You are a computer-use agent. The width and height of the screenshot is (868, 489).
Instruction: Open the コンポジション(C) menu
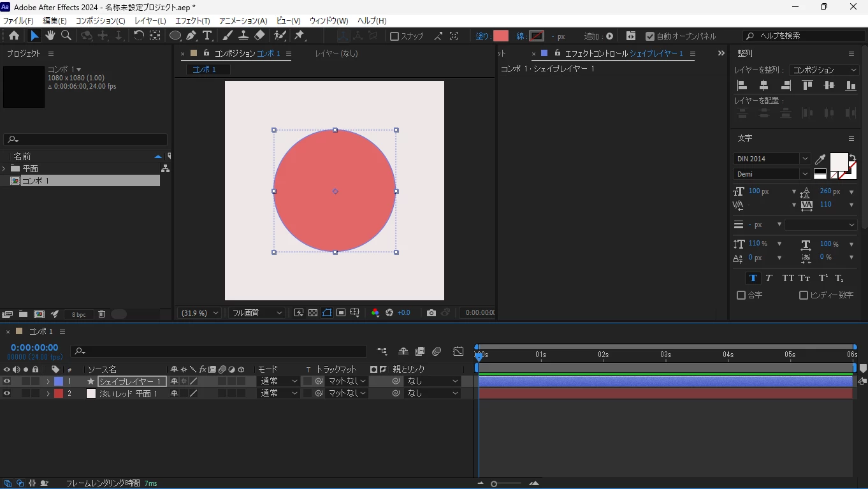pyautogui.click(x=101, y=21)
